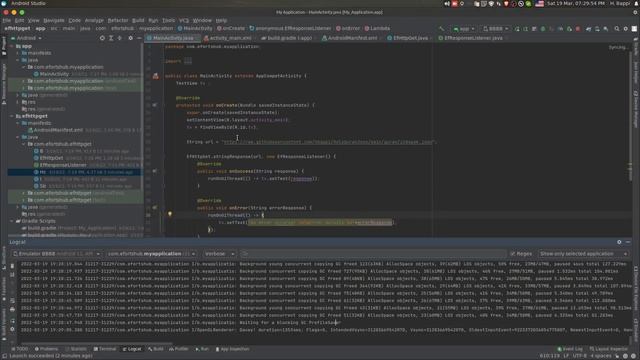Viewport: 640px width, 360px height.
Task: Open the AndroidManifest.xml editor tab
Action: (x=352, y=38)
